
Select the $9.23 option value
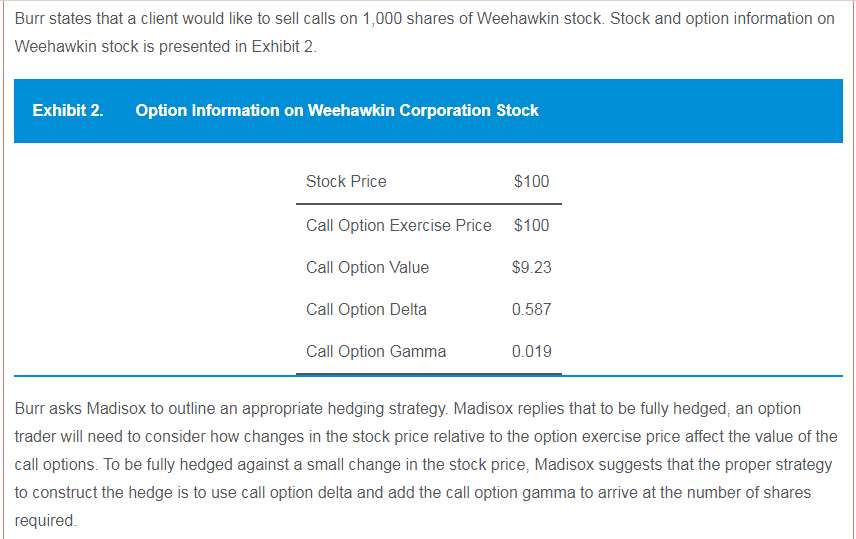[x=532, y=268]
